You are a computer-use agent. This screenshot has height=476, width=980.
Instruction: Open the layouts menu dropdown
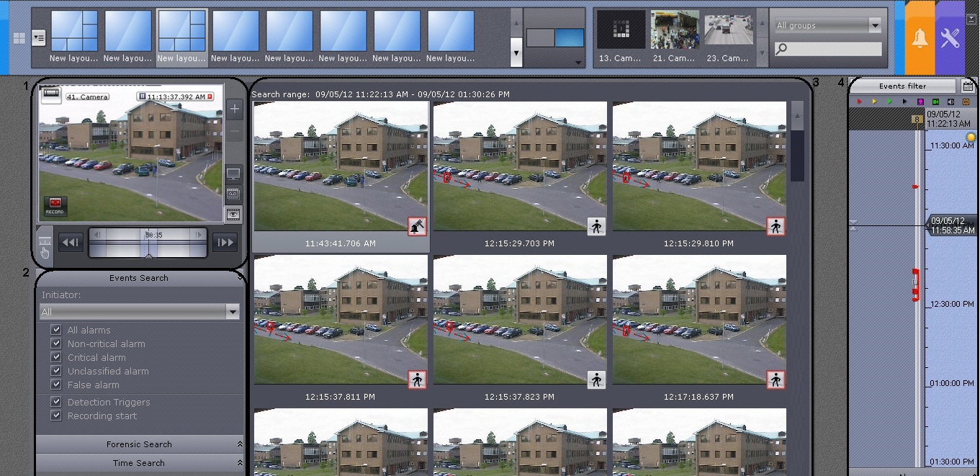tap(38, 37)
